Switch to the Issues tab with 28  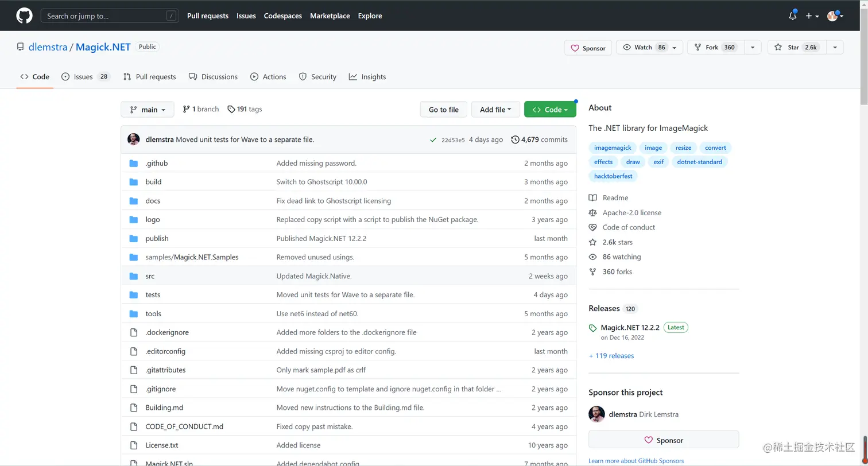(x=86, y=77)
